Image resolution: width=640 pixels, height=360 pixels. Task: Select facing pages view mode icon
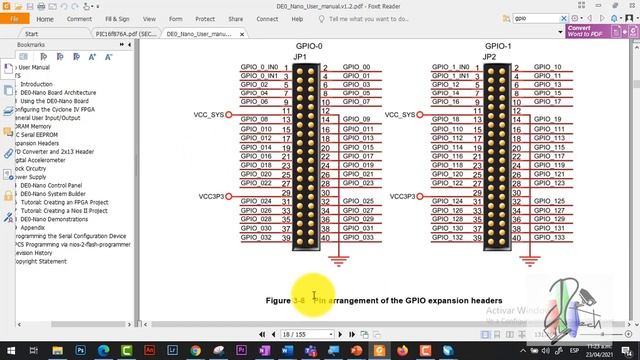(x=510, y=335)
